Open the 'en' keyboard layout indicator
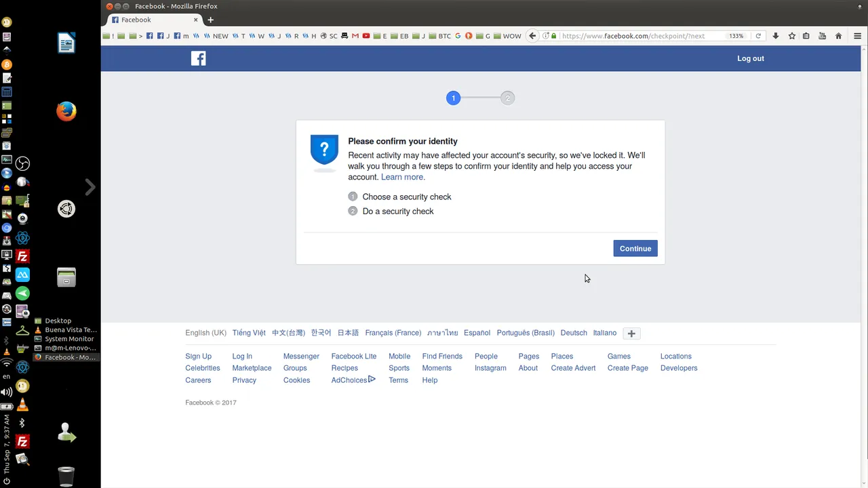This screenshot has height=488, width=868. tap(7, 377)
